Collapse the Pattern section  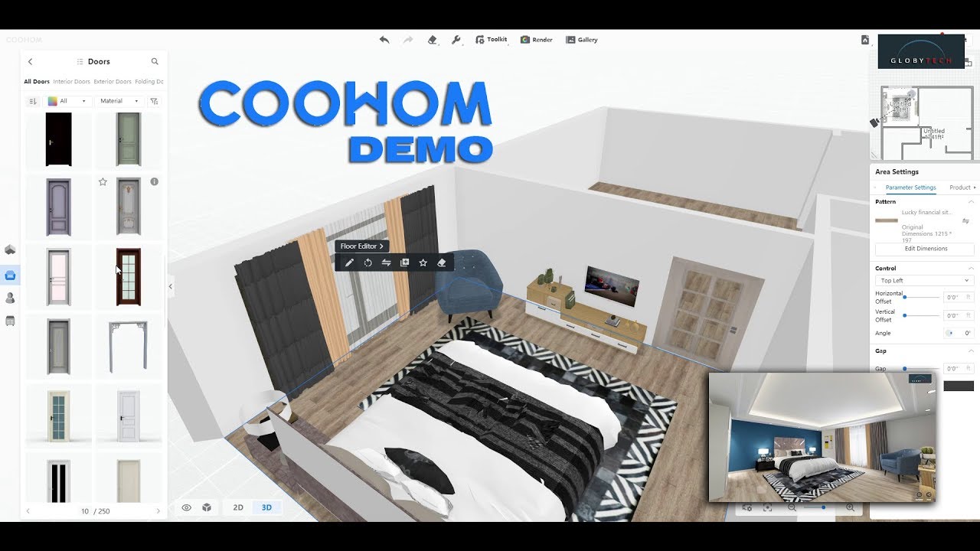click(971, 202)
